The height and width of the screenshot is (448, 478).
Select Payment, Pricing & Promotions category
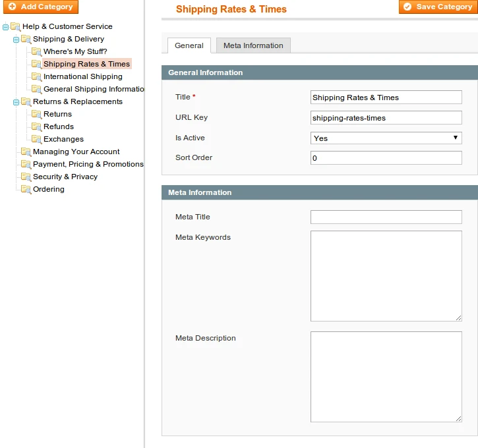pyautogui.click(x=88, y=164)
